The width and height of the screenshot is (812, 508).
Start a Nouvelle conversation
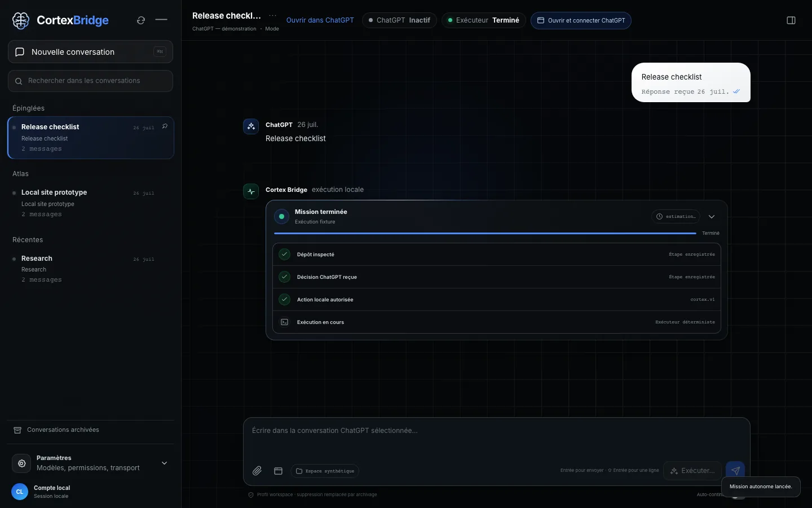[x=90, y=52]
